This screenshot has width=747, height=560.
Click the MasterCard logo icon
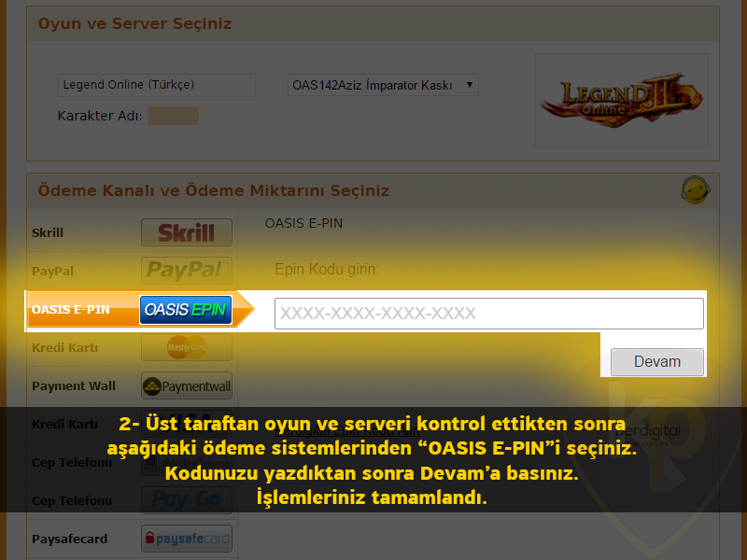186,347
